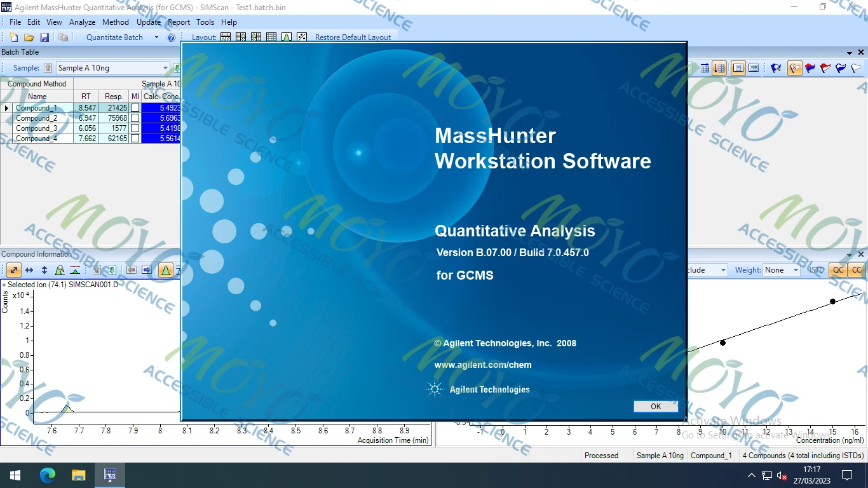Click the www.agilent.com/chem link
The image size is (868, 488).
coord(483,365)
